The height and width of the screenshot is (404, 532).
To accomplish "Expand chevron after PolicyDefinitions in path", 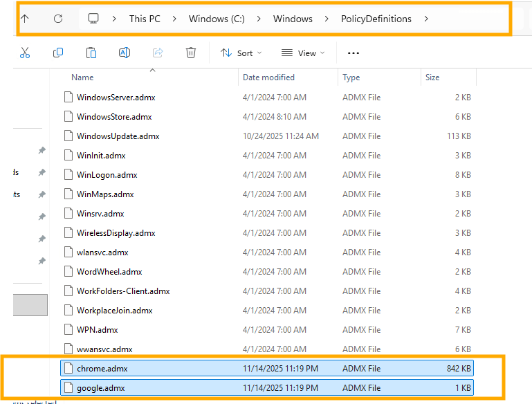I will pos(425,19).
